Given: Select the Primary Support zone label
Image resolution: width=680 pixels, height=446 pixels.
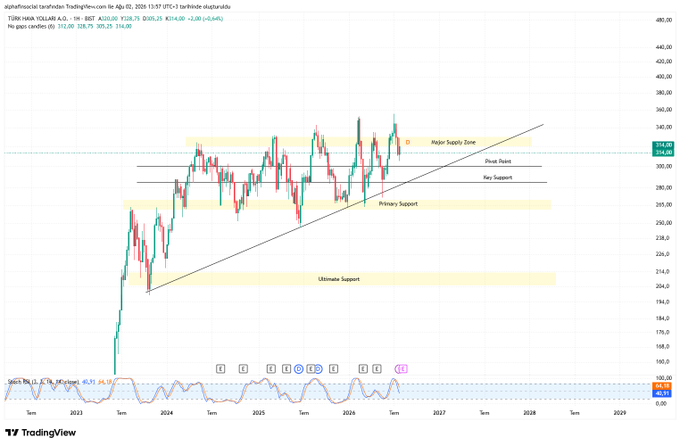Looking at the screenshot, I should [x=398, y=204].
